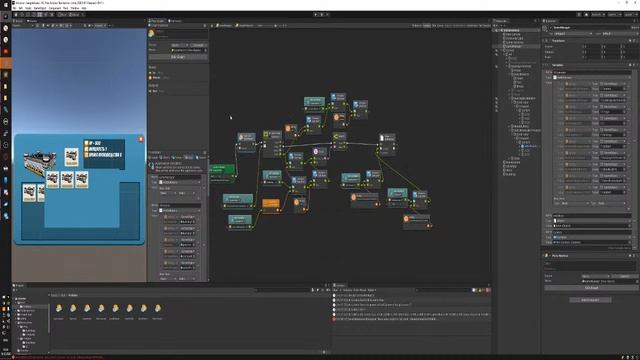The width and height of the screenshot is (640, 360).
Task: Collapse the Variables component
Action: pos(544,65)
